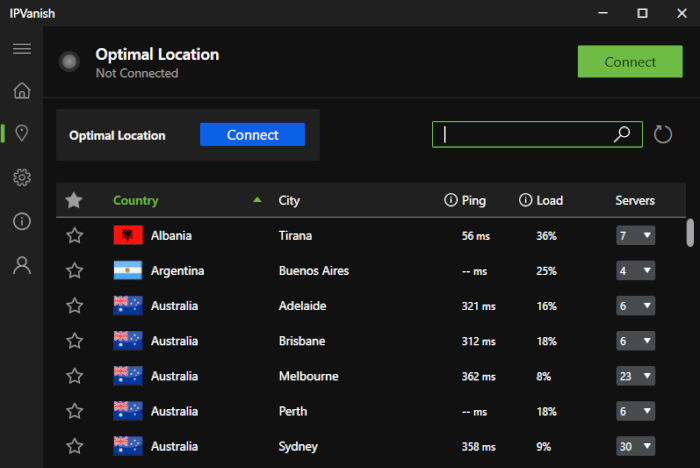Click the 36% load value

(546, 236)
